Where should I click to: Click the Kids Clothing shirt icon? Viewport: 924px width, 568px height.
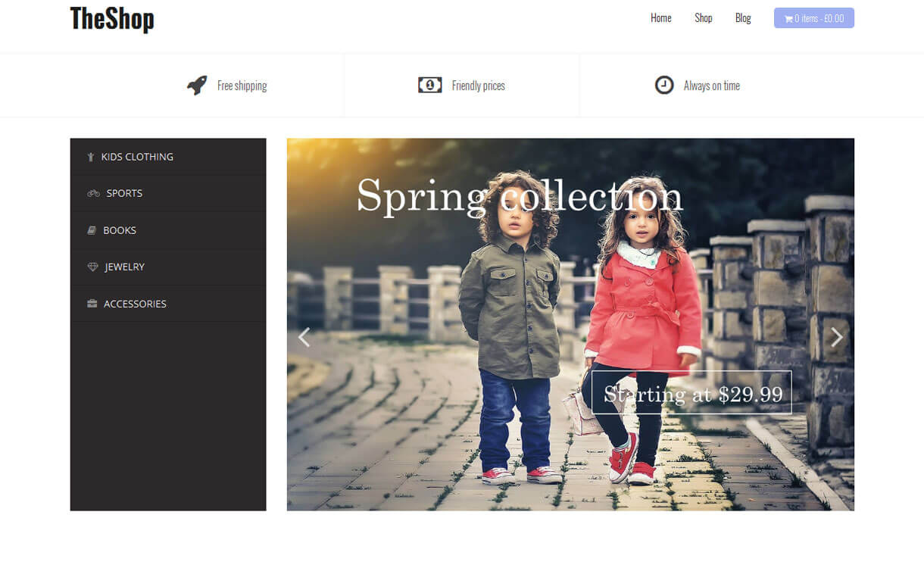pos(91,158)
